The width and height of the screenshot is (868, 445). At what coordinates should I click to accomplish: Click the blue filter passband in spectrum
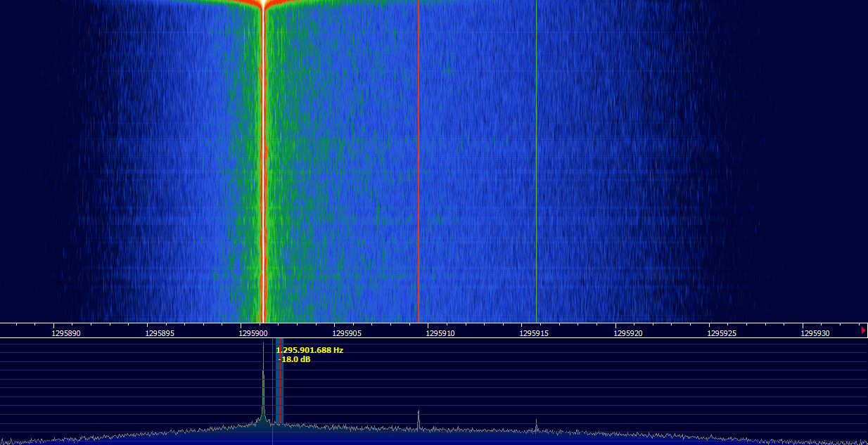point(279,394)
